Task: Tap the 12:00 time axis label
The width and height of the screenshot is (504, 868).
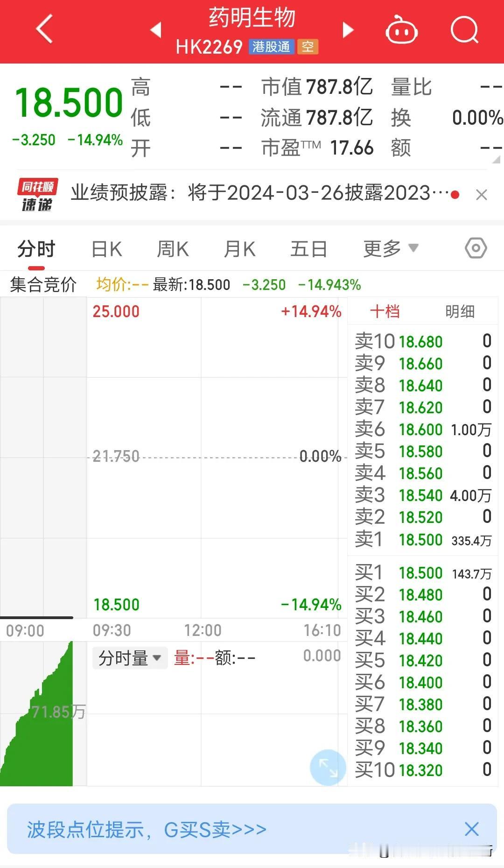Action: (203, 630)
